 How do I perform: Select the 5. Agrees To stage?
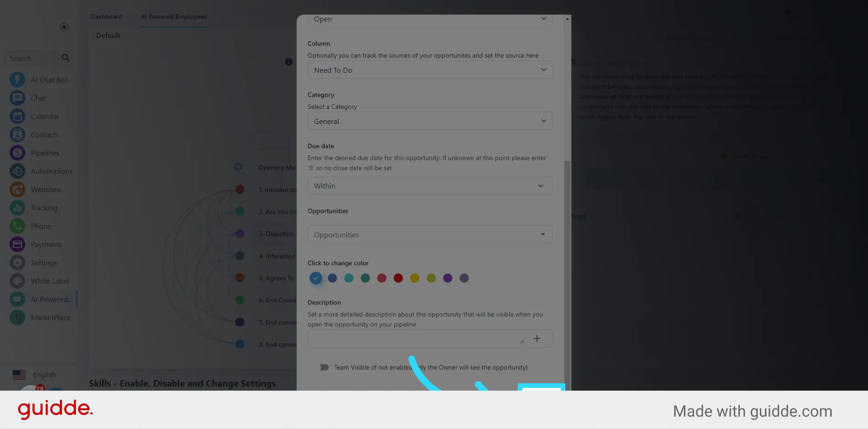click(x=277, y=278)
